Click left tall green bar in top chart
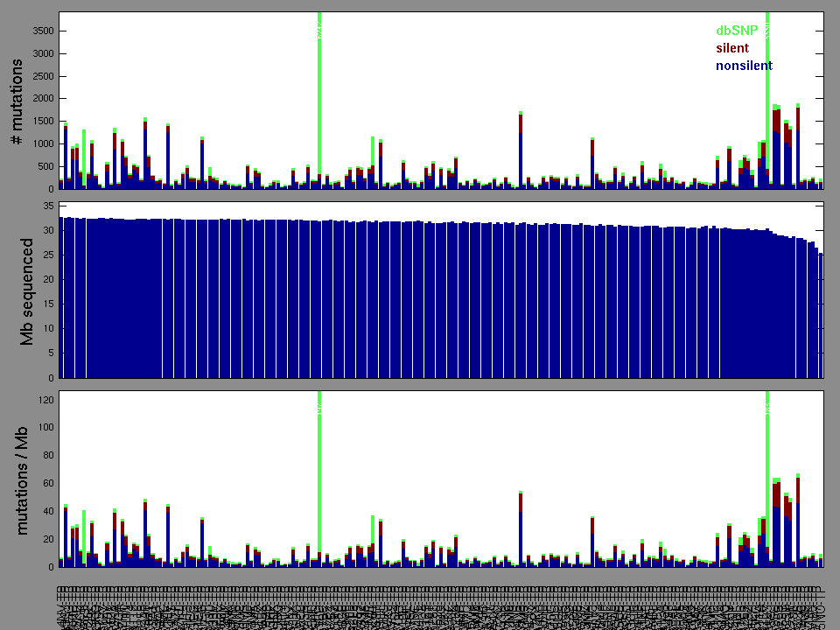The height and width of the screenshot is (630, 840). click(319, 96)
